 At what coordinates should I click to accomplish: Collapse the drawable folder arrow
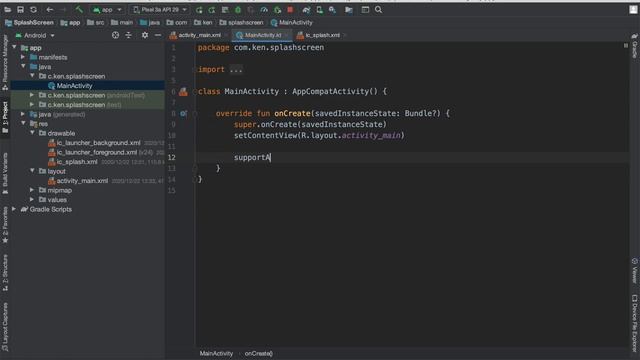32,133
